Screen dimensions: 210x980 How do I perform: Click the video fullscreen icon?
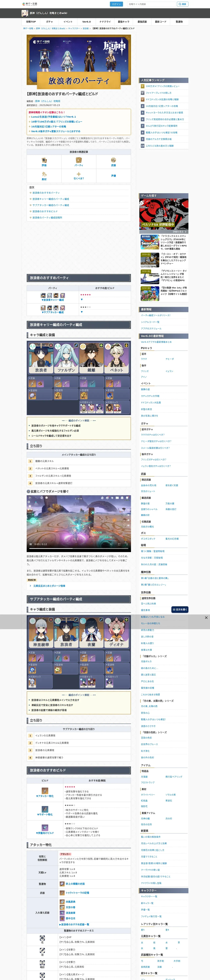click(x=119, y=544)
